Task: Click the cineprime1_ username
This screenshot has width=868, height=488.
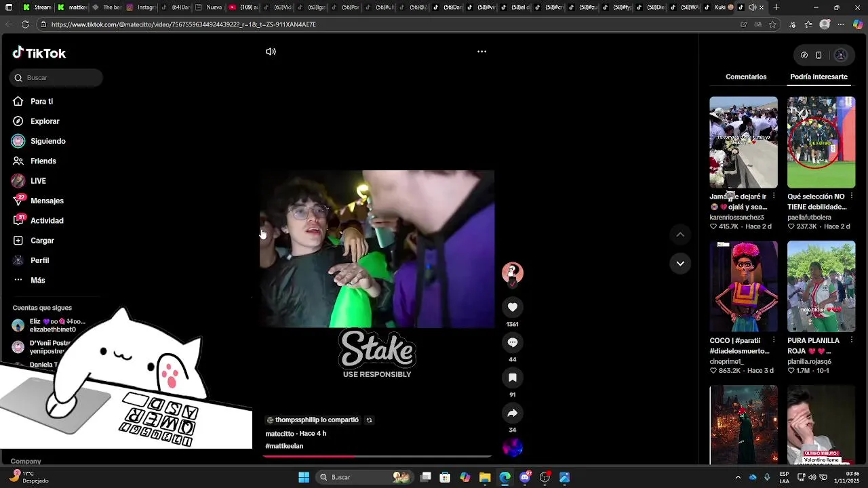Action: (x=726, y=362)
